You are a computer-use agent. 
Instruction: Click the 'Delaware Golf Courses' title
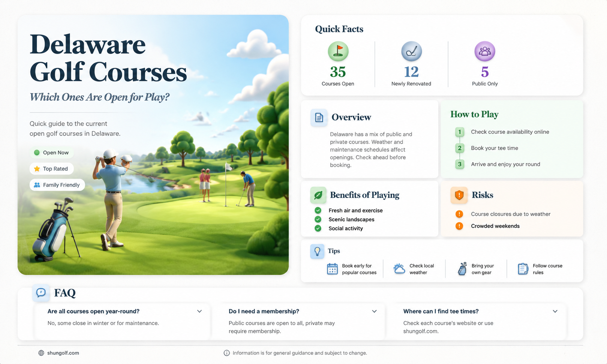[x=108, y=58]
